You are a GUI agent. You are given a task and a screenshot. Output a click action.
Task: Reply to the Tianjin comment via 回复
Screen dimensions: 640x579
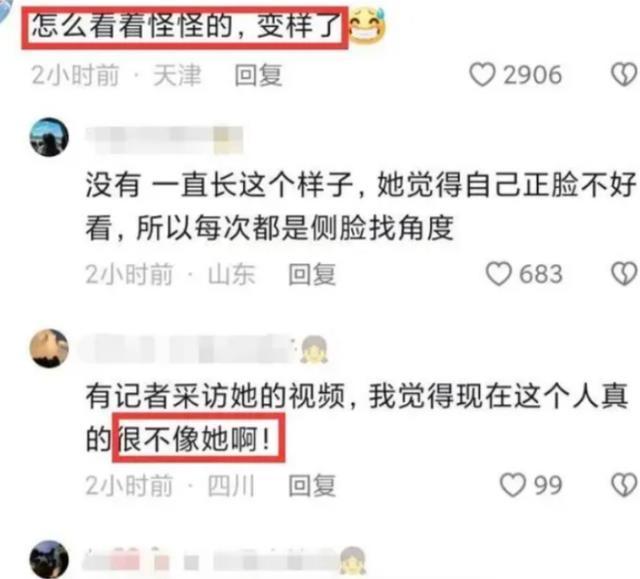(x=258, y=75)
